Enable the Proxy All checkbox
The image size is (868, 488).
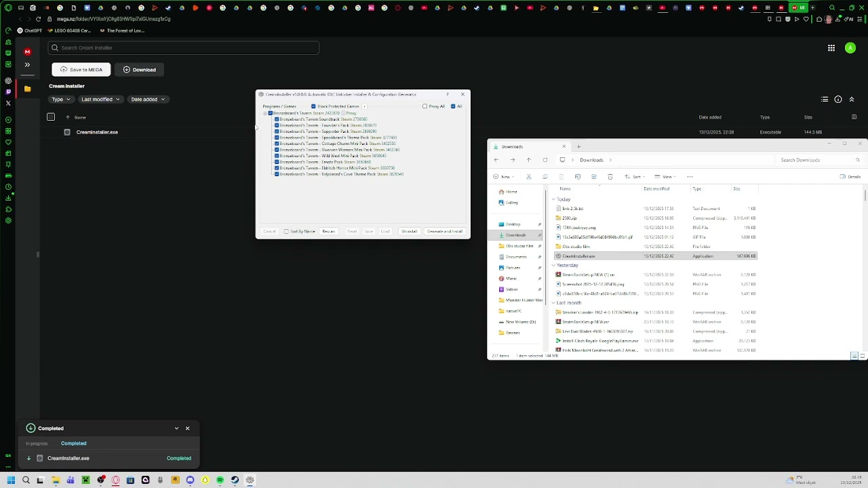425,106
